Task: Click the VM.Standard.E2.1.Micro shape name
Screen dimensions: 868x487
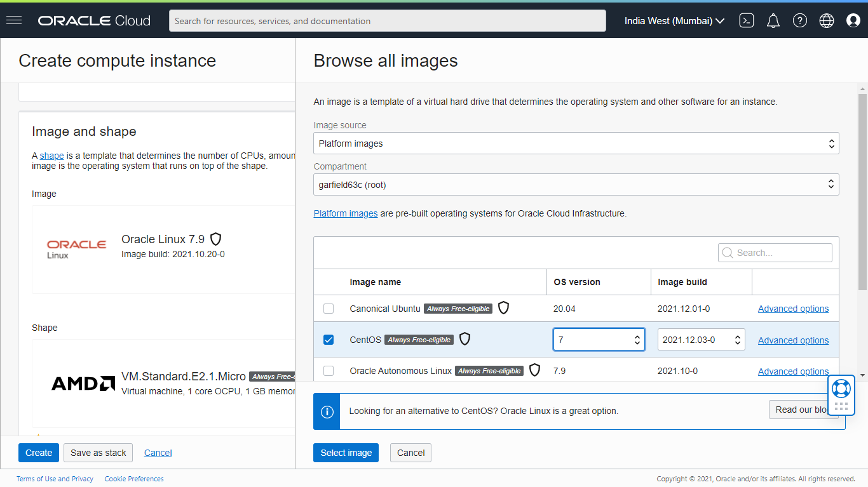Action: [184, 377]
